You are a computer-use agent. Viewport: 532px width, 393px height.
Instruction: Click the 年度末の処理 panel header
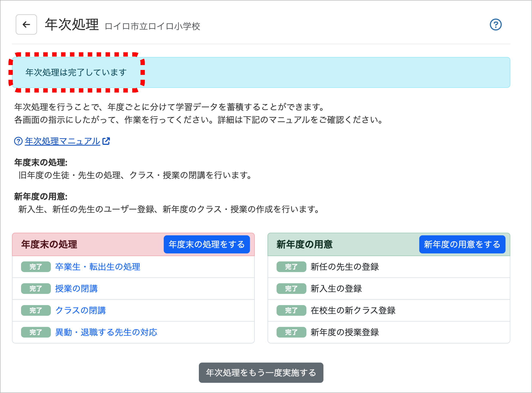pyautogui.click(x=49, y=244)
